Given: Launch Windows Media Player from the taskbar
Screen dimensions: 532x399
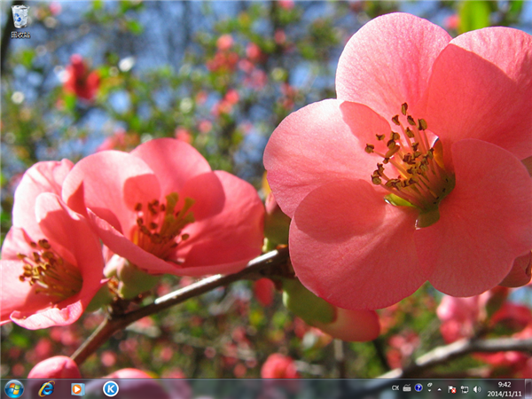Looking at the screenshot, I should tap(77, 388).
